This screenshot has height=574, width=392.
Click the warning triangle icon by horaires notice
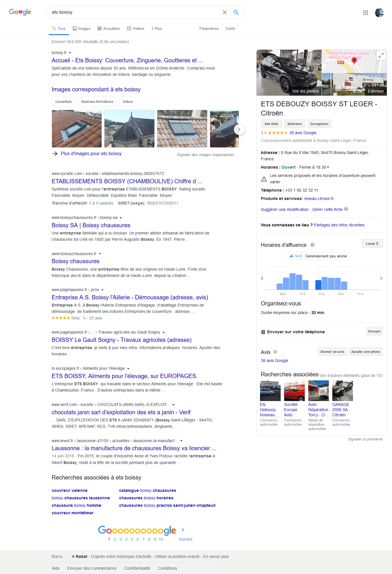264,179
